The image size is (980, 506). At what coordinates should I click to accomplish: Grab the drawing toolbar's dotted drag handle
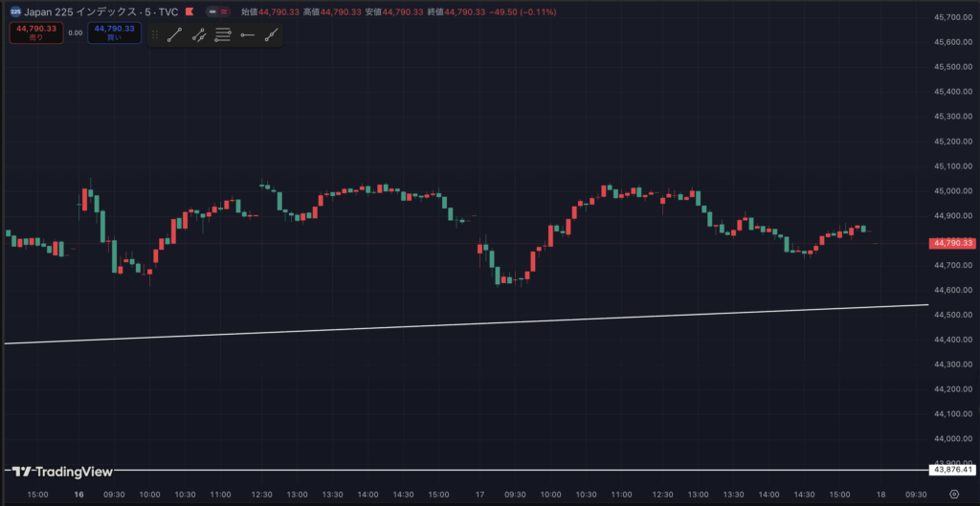[x=154, y=34]
